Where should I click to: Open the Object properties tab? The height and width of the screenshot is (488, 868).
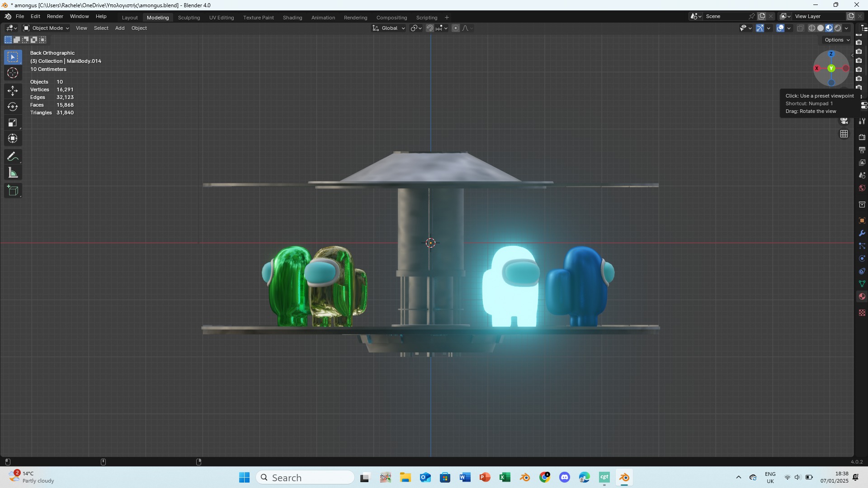(862, 221)
